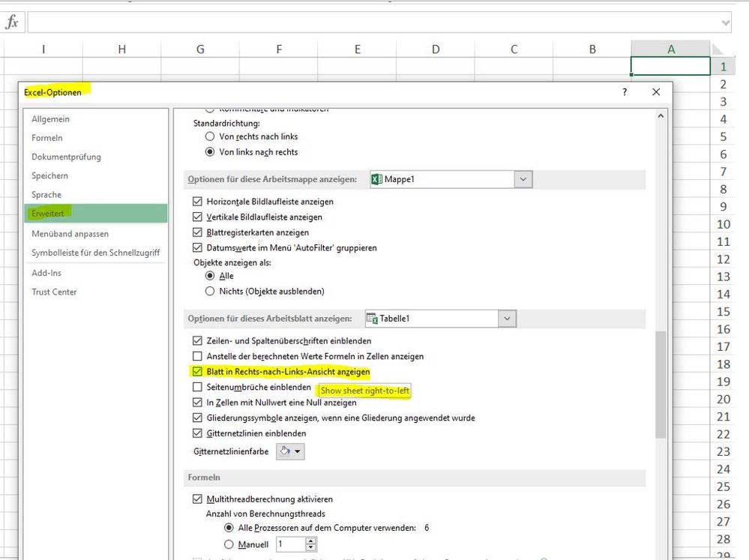Viewport: 749px width, 560px height.
Task: Toggle 'Gliederungssymbole anzeigen' checkbox
Action: 197,418
